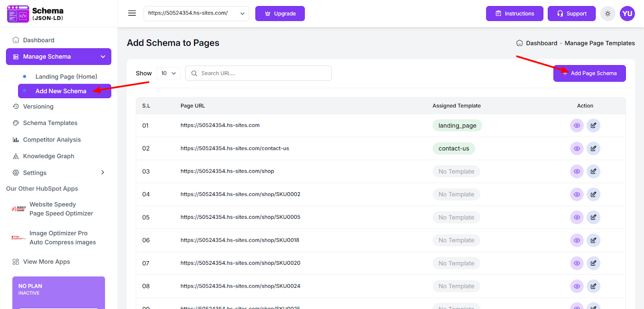Image resolution: width=644 pixels, height=309 pixels.
Task: View schema for the landing page row 01
Action: (577, 126)
